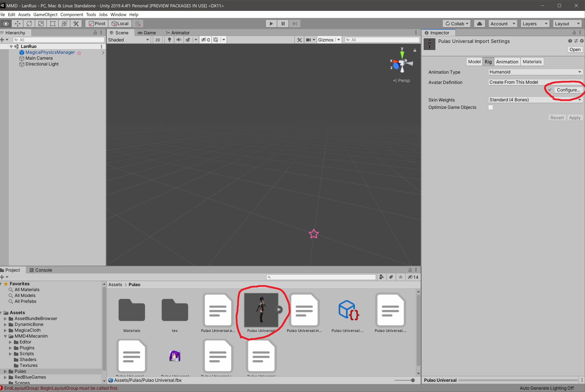Switch to the Animation tab
This screenshot has width=585, height=392.
[507, 62]
